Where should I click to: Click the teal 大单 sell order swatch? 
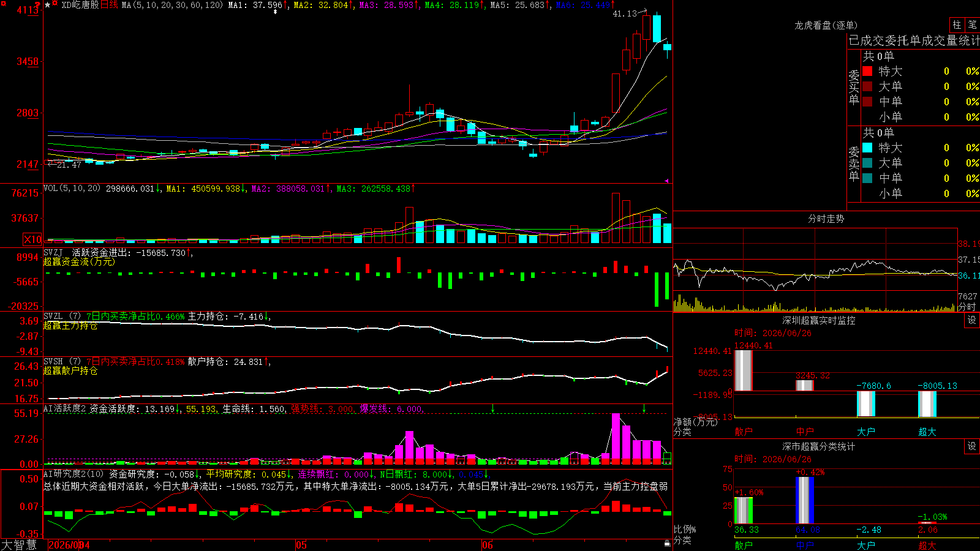click(867, 163)
